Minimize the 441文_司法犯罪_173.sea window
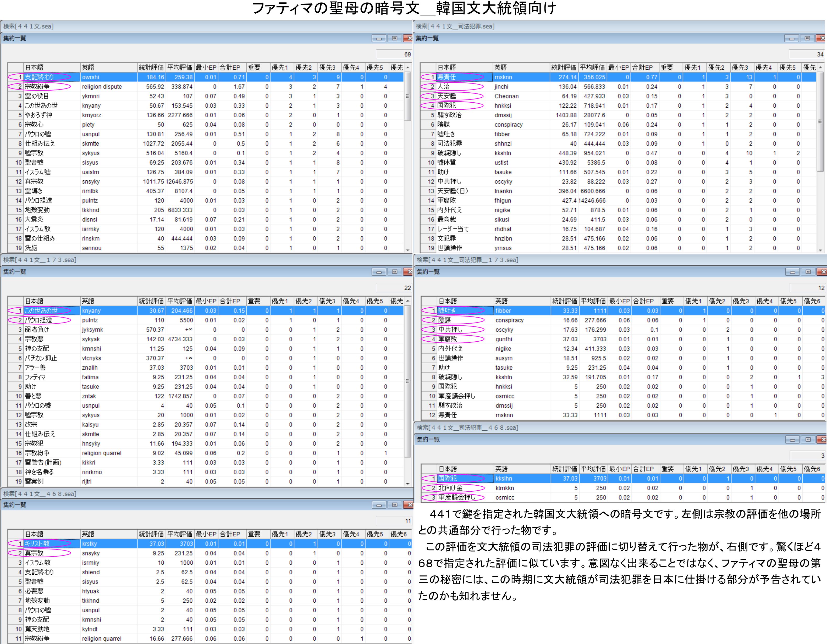This screenshot has width=827, height=644. coord(792,272)
